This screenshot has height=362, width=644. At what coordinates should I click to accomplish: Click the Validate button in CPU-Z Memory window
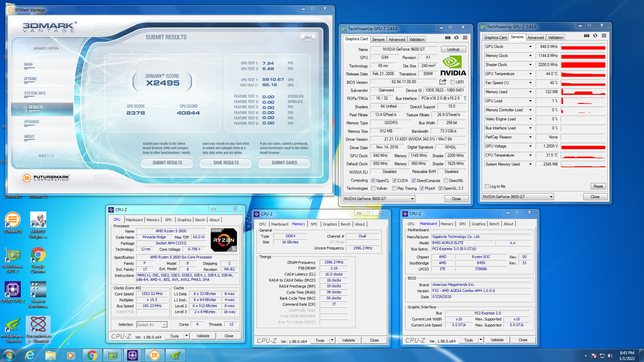click(348, 340)
